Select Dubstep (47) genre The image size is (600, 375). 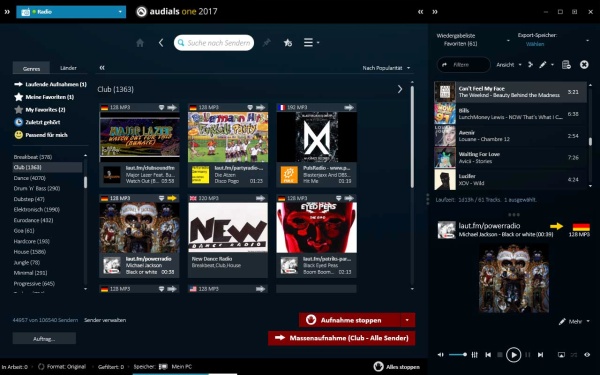point(29,199)
